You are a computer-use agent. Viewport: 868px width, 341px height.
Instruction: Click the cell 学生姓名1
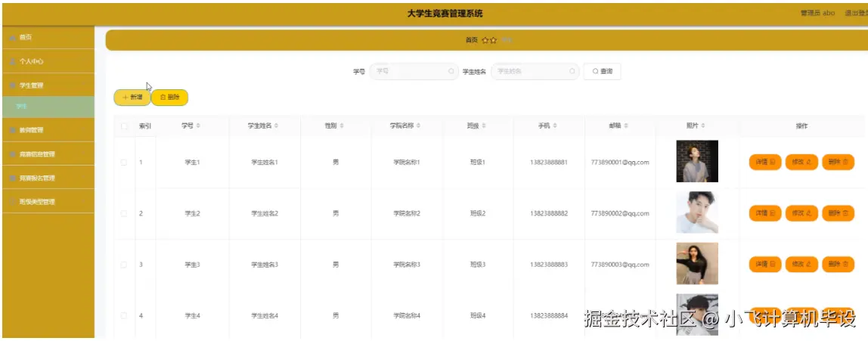click(265, 163)
